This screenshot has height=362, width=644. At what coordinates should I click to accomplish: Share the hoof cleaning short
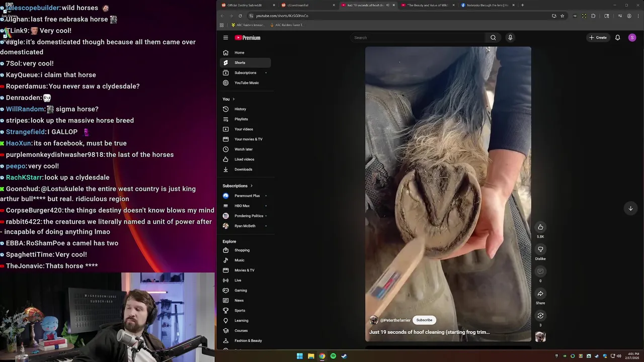click(x=540, y=293)
